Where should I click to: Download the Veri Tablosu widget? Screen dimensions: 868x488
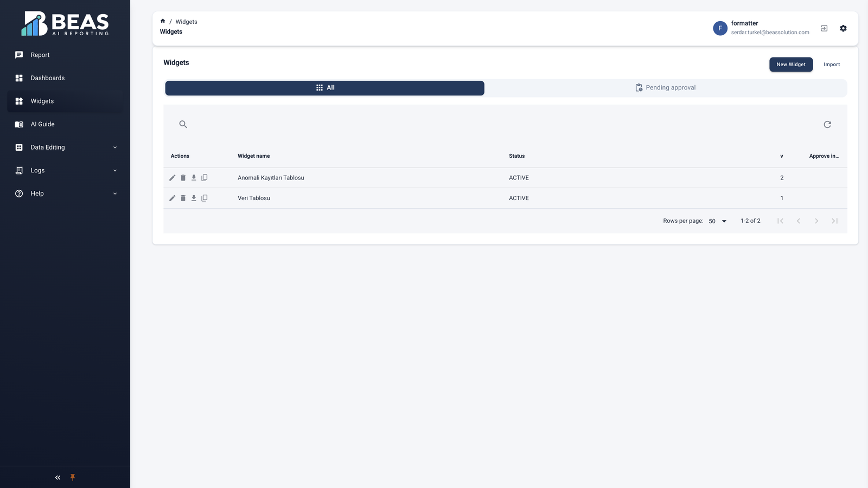[194, 198]
